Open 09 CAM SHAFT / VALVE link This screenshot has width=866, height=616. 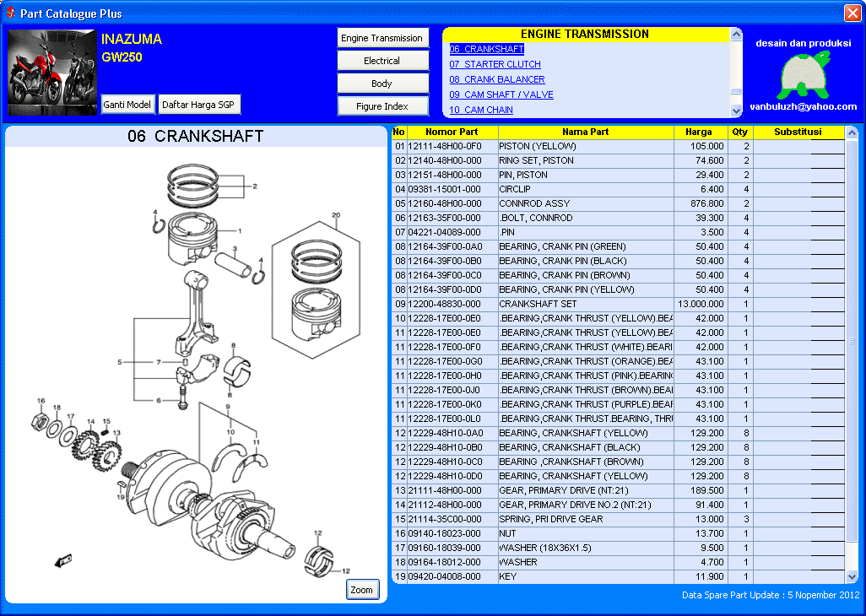[x=501, y=95]
